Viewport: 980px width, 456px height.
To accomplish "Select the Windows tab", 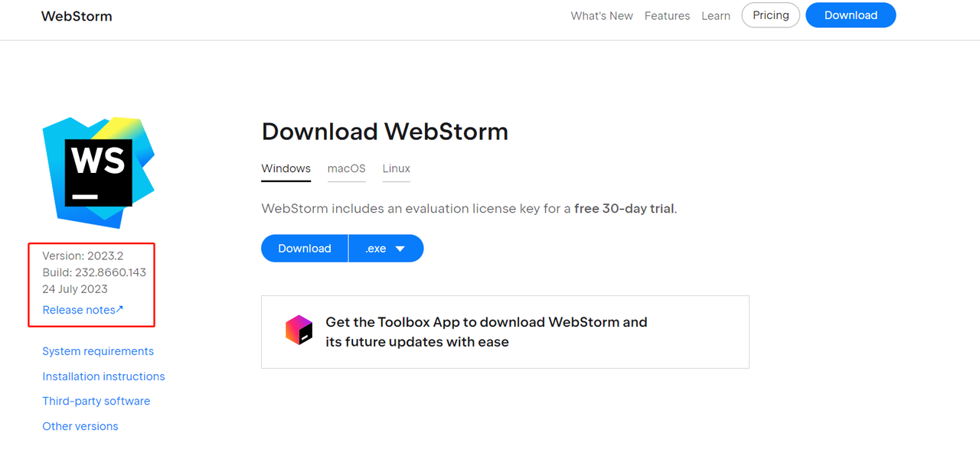I will (286, 168).
